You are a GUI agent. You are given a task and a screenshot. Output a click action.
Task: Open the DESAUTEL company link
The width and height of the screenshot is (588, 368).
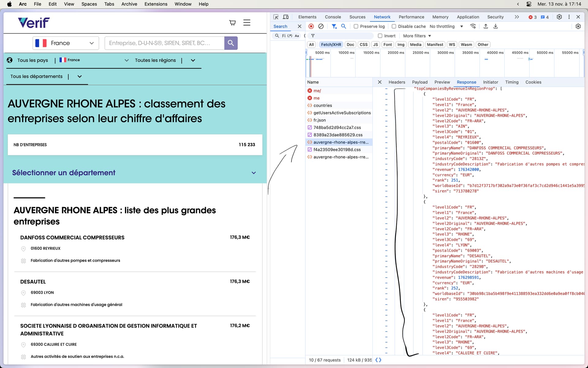click(33, 282)
